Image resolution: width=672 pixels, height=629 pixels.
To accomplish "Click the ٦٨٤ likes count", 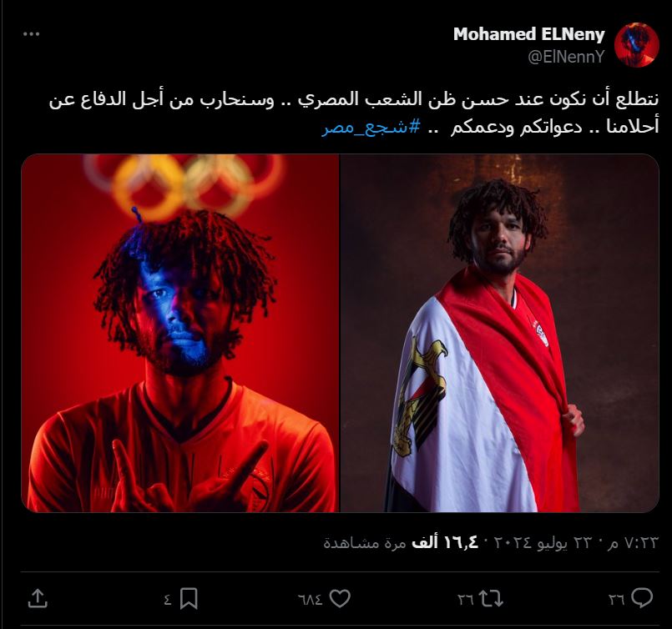I will click(310, 600).
